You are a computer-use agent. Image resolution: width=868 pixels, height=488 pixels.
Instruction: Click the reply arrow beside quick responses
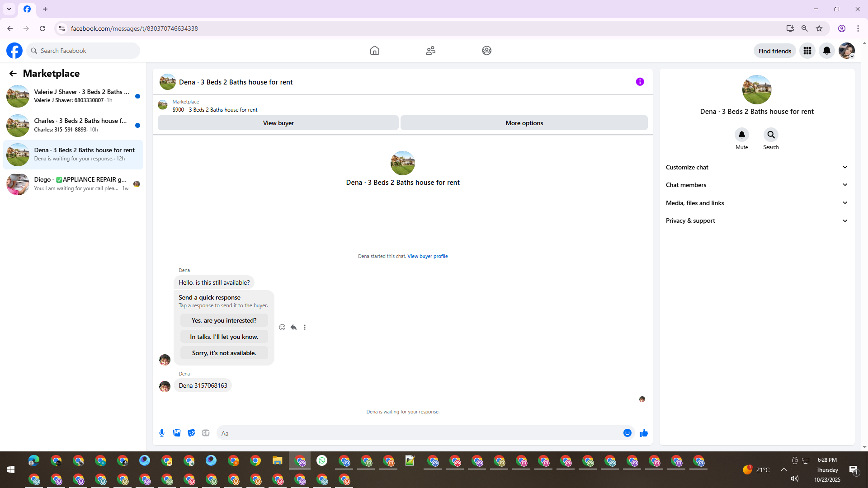coord(293,327)
